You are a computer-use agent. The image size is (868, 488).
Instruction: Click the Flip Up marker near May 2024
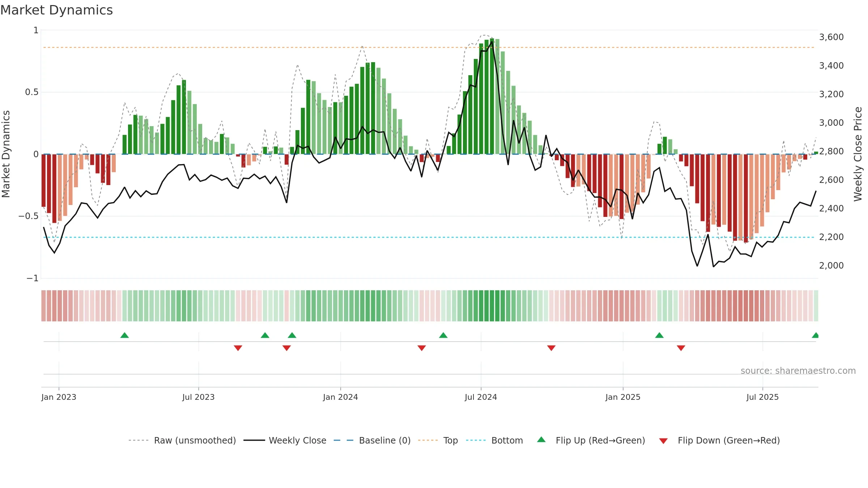tap(443, 335)
